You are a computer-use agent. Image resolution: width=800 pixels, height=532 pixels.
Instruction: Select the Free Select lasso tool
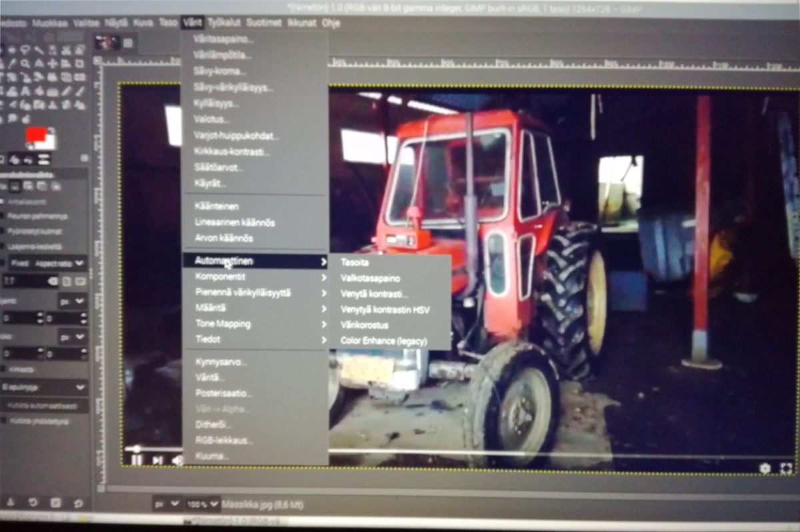point(25,50)
